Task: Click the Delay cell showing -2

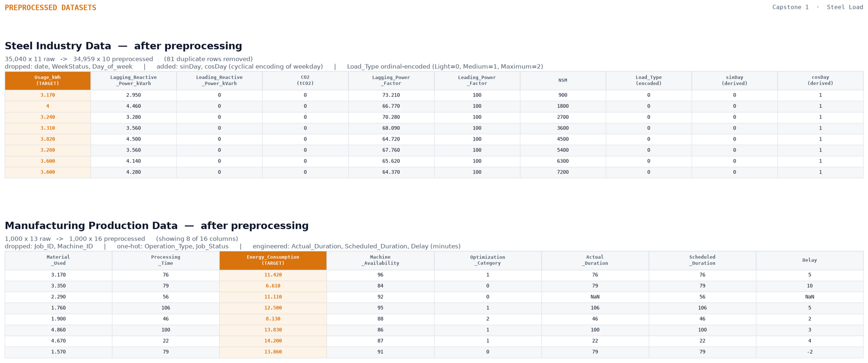Action: pyautogui.click(x=810, y=352)
